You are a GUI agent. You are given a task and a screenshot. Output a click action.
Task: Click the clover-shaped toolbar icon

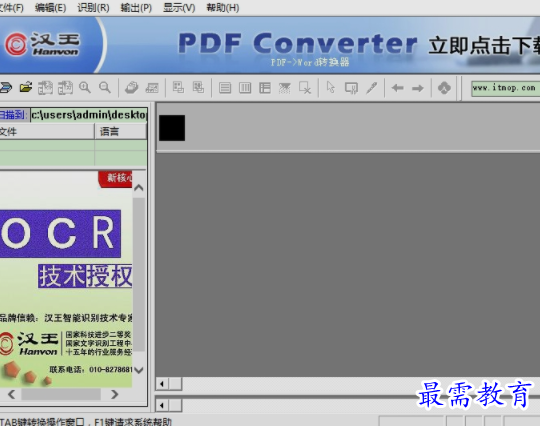click(444, 88)
